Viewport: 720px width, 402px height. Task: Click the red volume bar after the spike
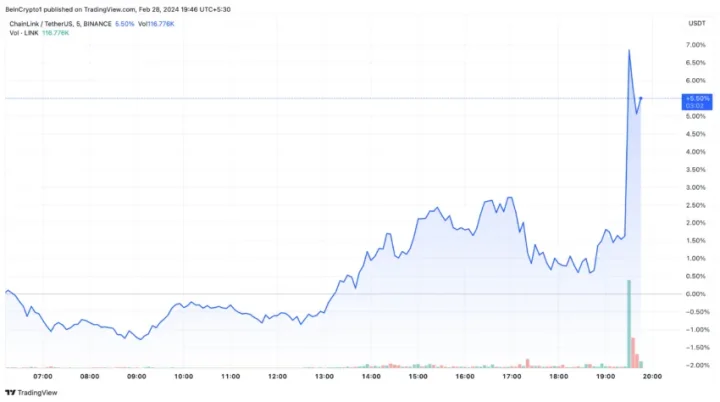[633, 352]
